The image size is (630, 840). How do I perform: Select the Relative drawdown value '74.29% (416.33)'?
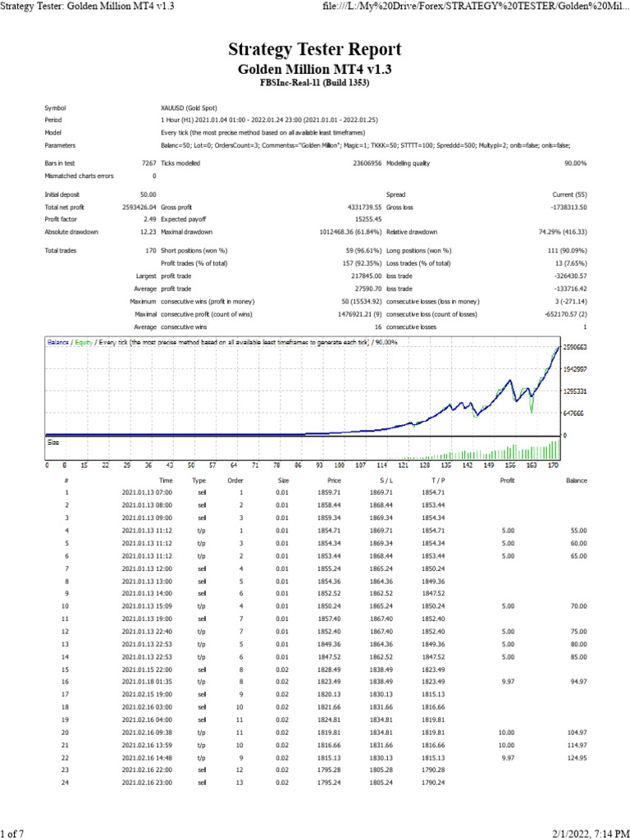[563, 232]
